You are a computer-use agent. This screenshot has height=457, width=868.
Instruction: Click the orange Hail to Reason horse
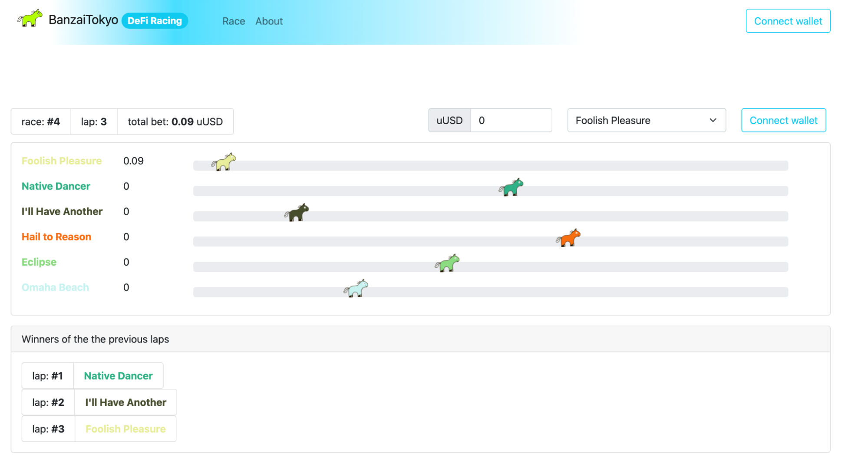click(x=568, y=238)
